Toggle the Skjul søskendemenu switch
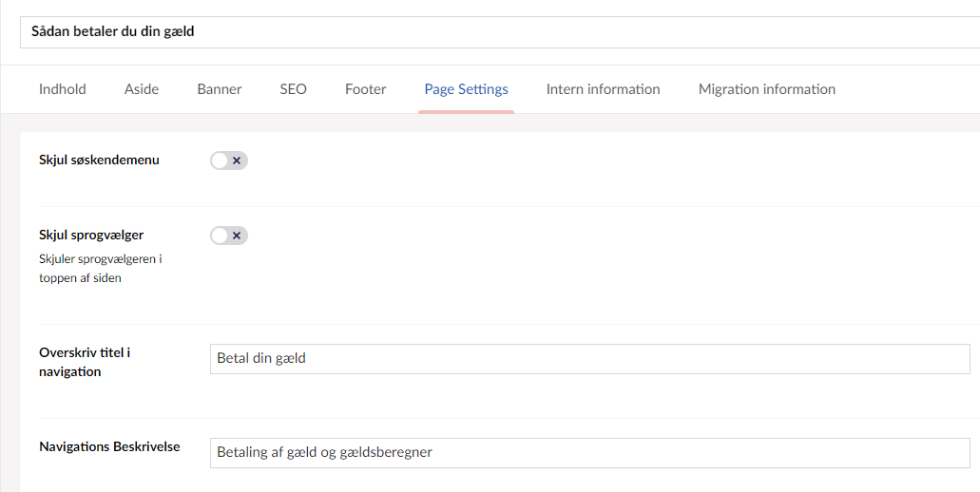 pyautogui.click(x=228, y=161)
